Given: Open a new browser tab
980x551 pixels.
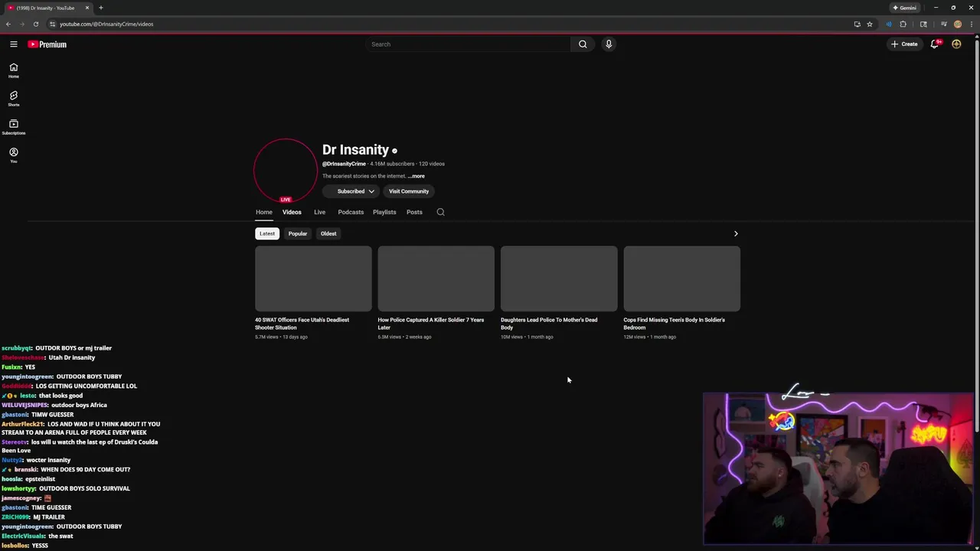Looking at the screenshot, I should 100,8.
